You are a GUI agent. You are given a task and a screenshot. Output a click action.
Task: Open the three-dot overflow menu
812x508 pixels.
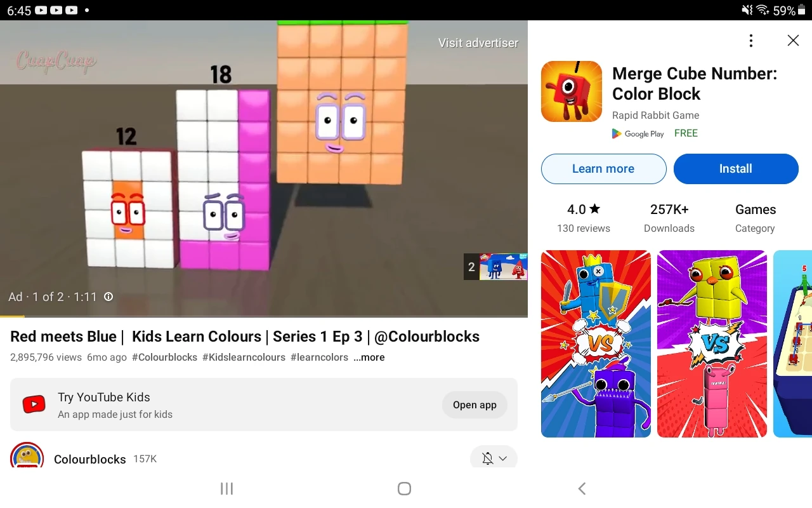click(x=750, y=40)
